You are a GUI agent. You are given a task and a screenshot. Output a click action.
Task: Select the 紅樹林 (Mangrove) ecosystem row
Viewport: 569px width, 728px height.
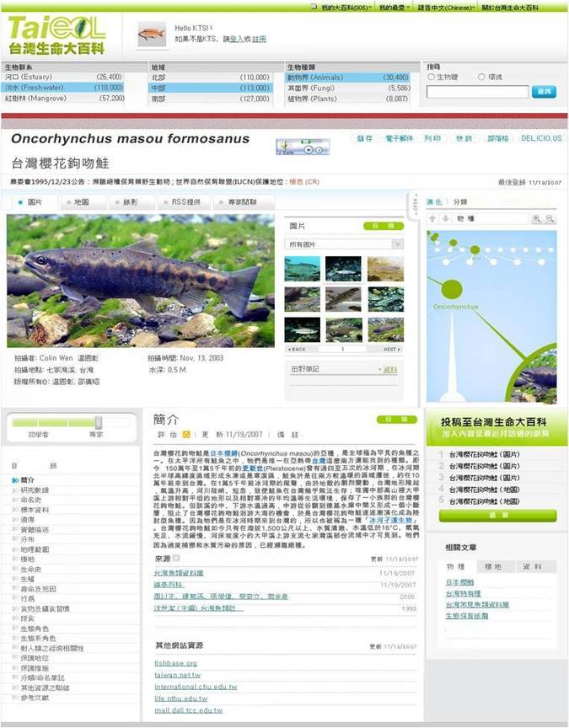(63, 99)
